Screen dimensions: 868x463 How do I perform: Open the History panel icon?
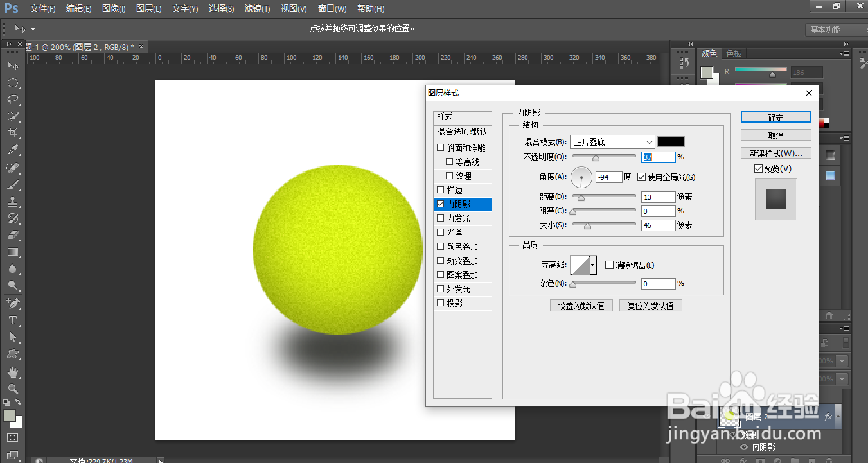click(684, 63)
